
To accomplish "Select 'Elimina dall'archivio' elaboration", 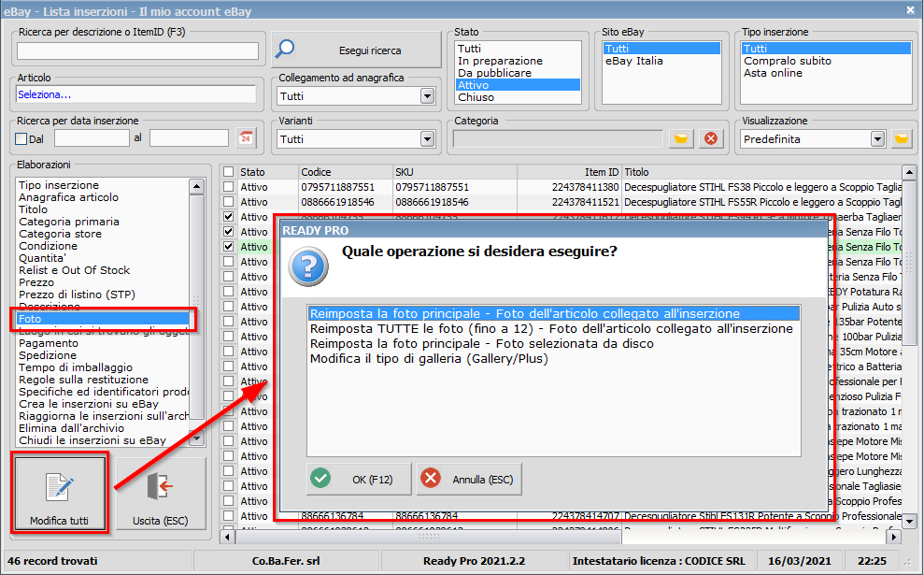I will [103, 428].
